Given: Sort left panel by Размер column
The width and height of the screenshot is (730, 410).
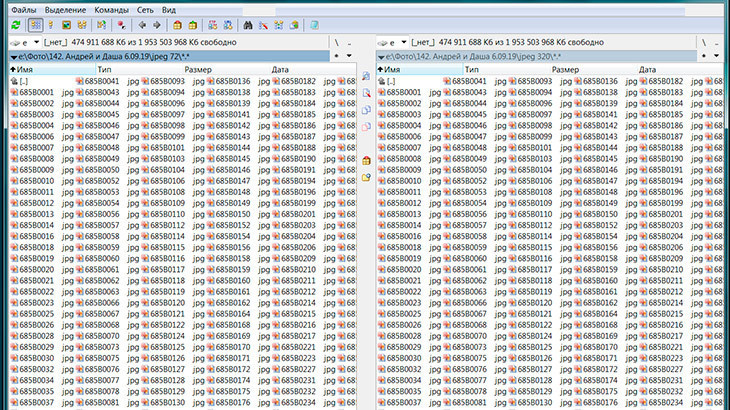Looking at the screenshot, I should coord(197,69).
